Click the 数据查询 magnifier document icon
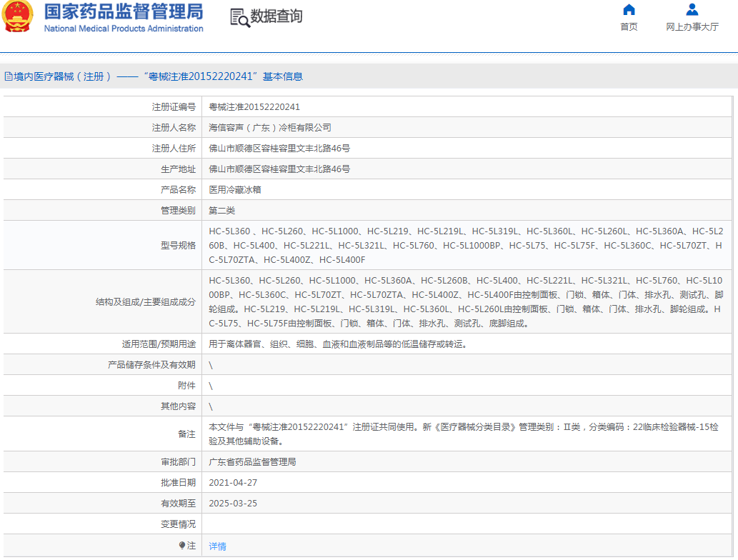 pyautogui.click(x=240, y=18)
